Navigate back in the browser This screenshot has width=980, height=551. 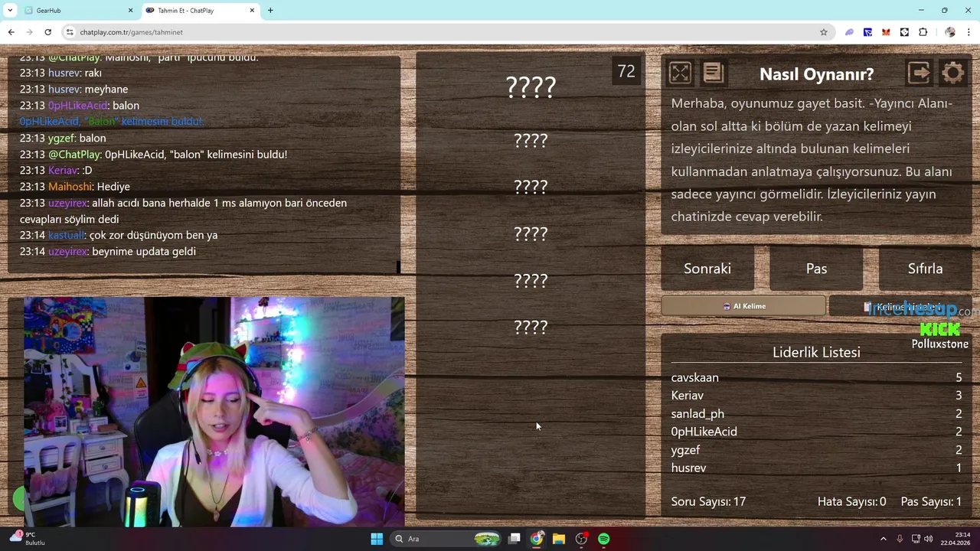coord(11,32)
